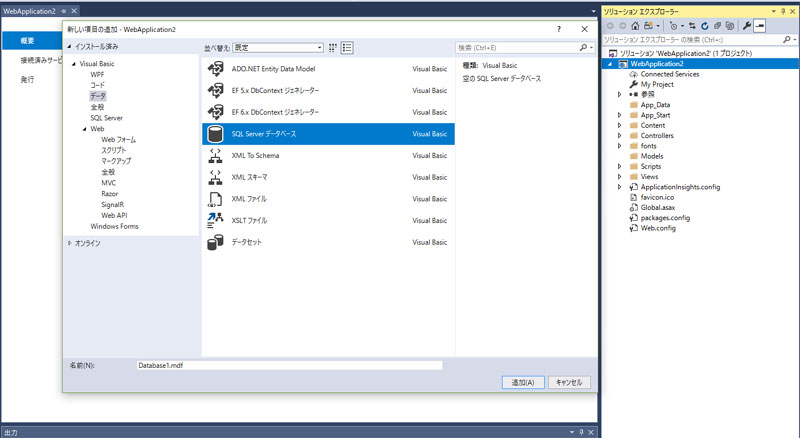Pick the データセット dataset icon
Viewport: 800px width, 438px height.
pos(215,242)
